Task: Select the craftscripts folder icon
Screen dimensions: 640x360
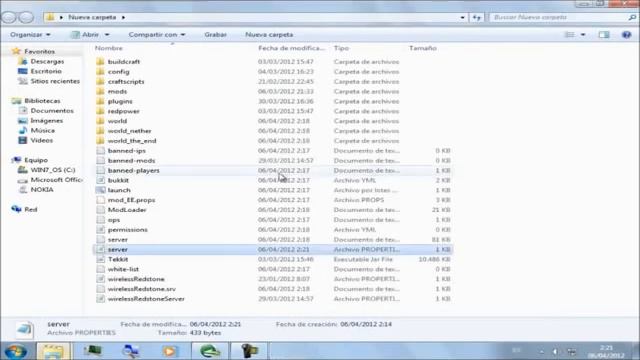Action: click(100, 81)
